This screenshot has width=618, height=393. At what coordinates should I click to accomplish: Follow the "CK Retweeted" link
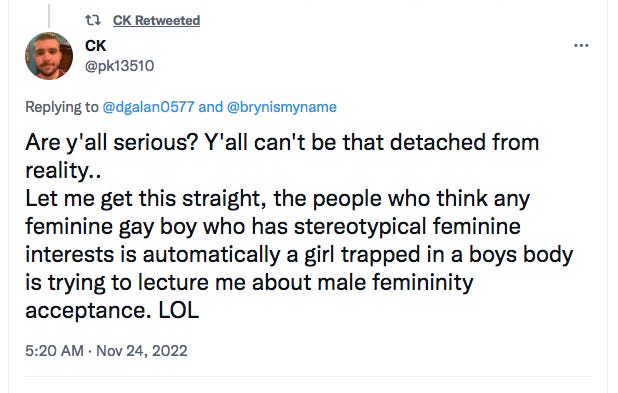pos(156,20)
